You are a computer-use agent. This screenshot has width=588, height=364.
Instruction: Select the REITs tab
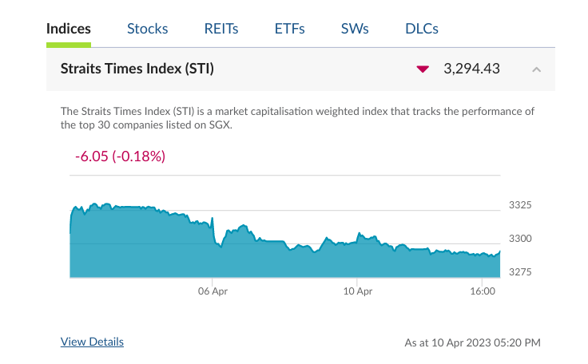[221, 29]
